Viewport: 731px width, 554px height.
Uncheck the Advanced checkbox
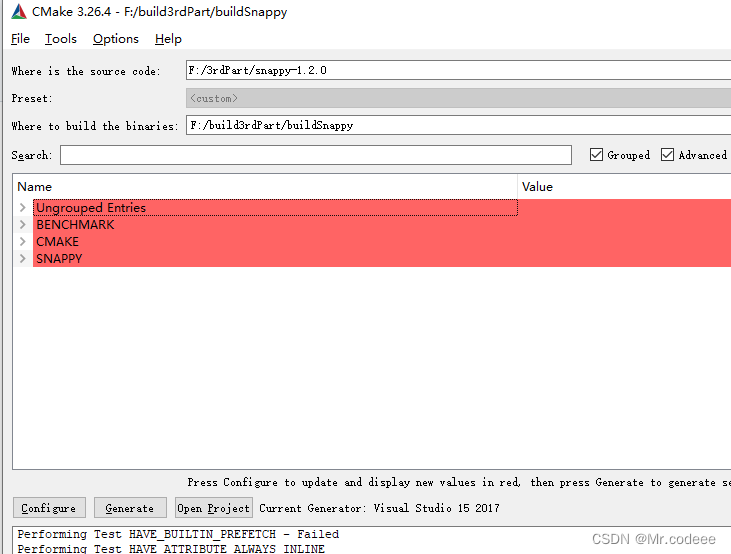click(667, 154)
